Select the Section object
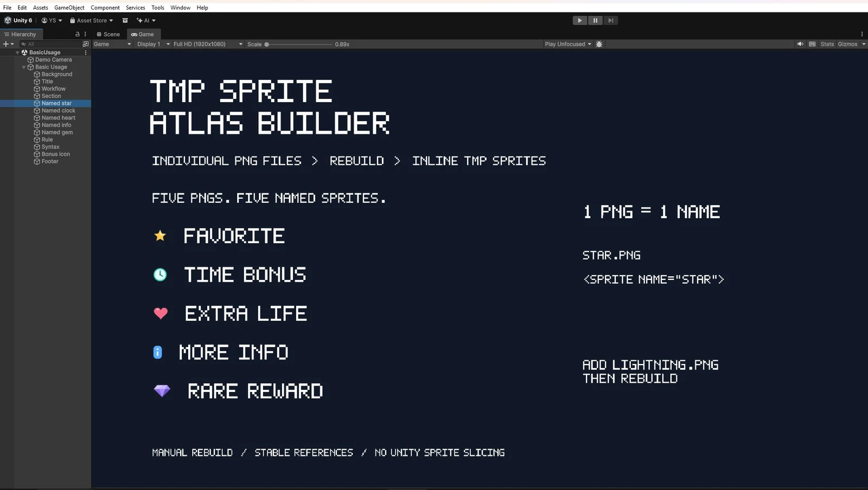Viewport: 868px width, 490px height. pyautogui.click(x=51, y=96)
